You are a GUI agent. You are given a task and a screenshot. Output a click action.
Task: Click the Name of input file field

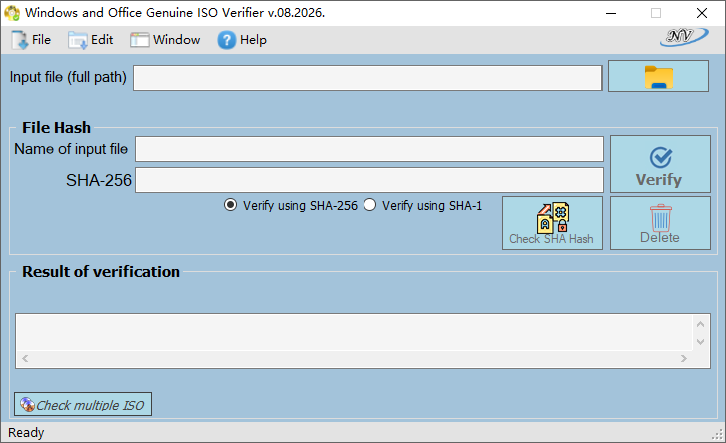pos(369,149)
